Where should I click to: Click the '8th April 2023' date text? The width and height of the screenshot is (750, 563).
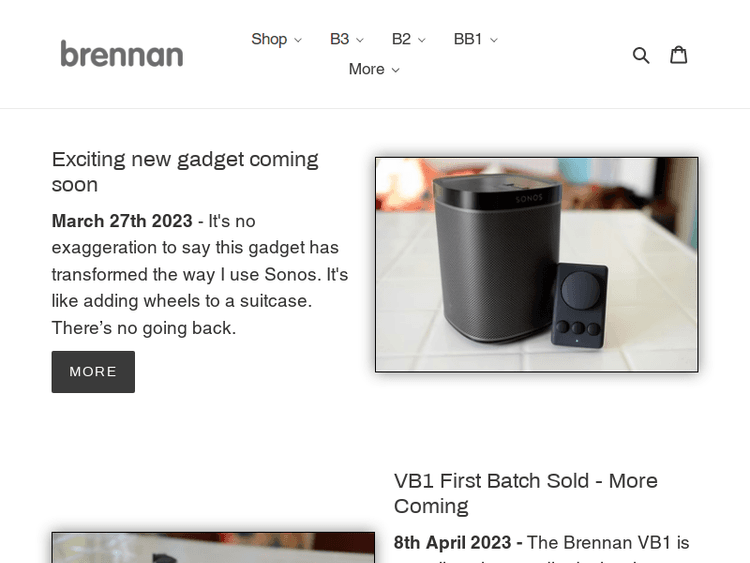coord(457,543)
